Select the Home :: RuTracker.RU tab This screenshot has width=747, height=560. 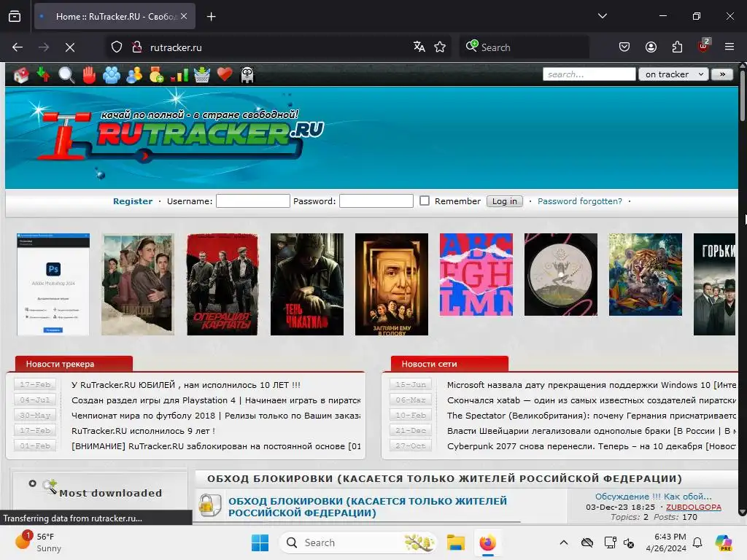click(x=115, y=17)
